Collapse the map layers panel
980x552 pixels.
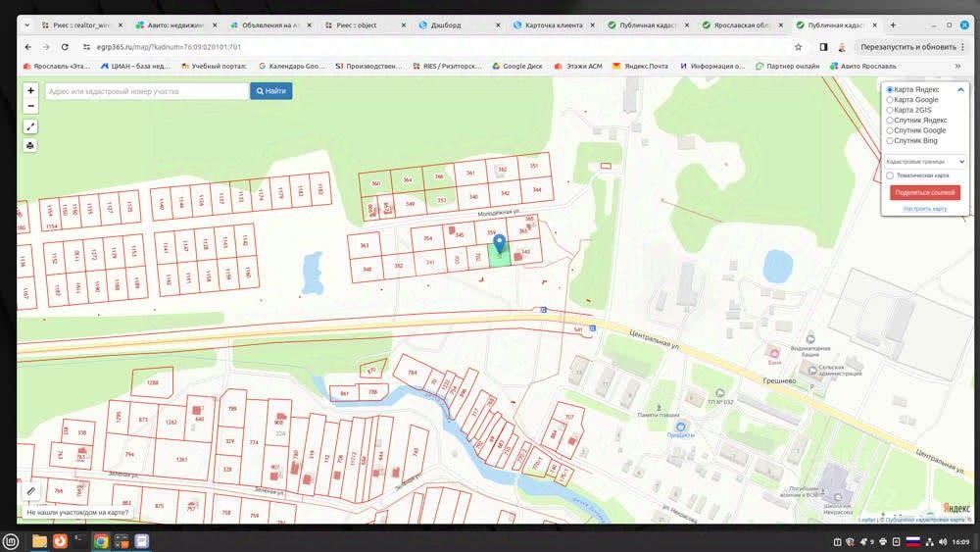[x=960, y=89]
